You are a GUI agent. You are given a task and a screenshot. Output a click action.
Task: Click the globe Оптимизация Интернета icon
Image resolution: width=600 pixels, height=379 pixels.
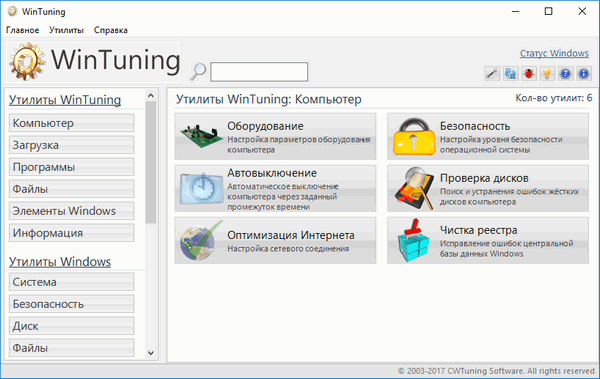click(201, 241)
